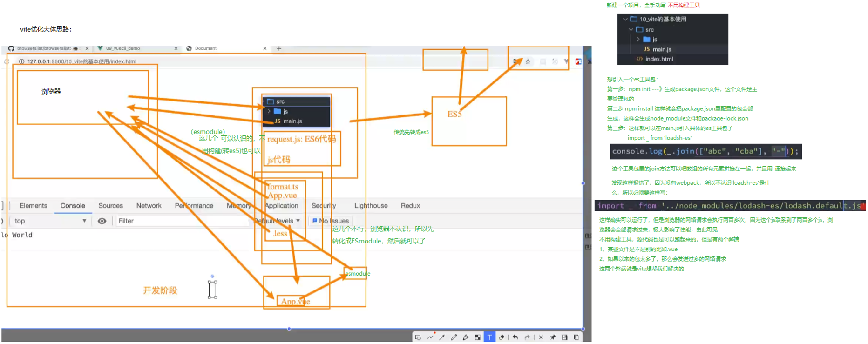Save the screenshot to file
This screenshot has height=344, width=868.
pos(564,337)
